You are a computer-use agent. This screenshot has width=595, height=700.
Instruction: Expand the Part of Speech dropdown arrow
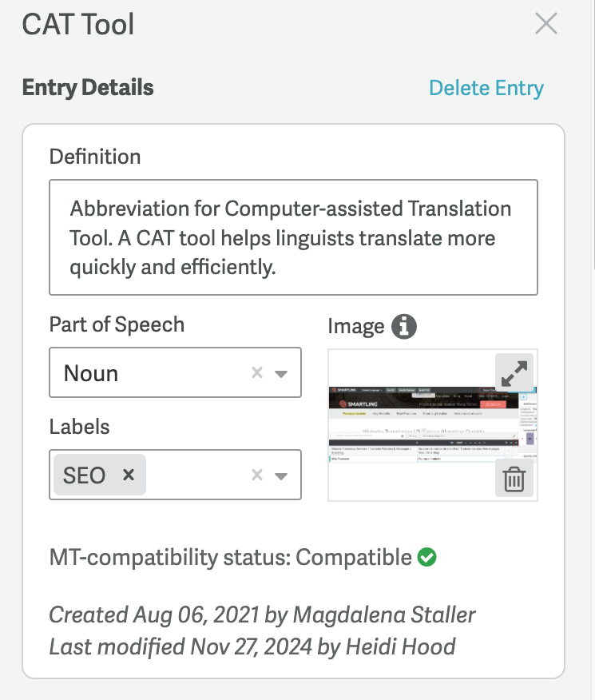281,373
